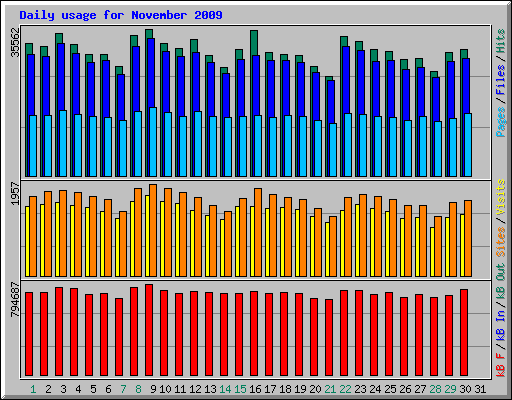The height and width of the screenshot is (400, 512).
Task: Select day 10 on the x-axis
Action: tap(165, 389)
